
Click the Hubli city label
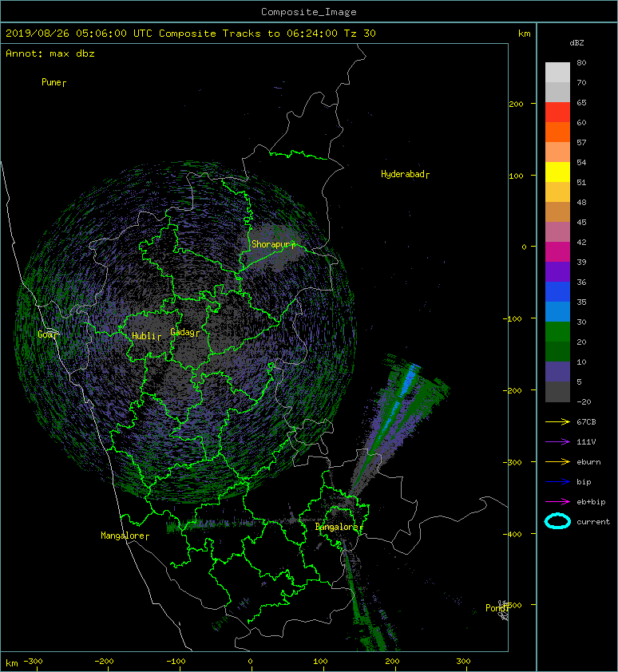coord(145,336)
